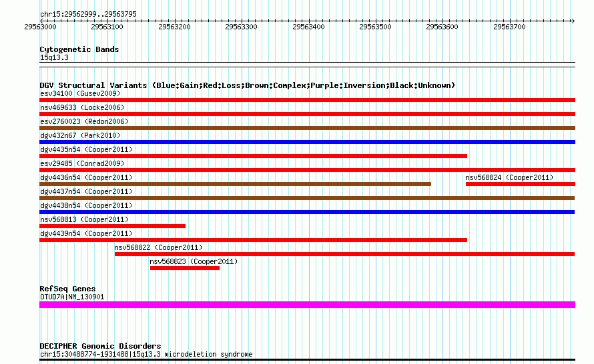The height and width of the screenshot is (364, 594).
Task: Select the nsv469633 (Locke2006) label
Action: [x=82, y=107]
